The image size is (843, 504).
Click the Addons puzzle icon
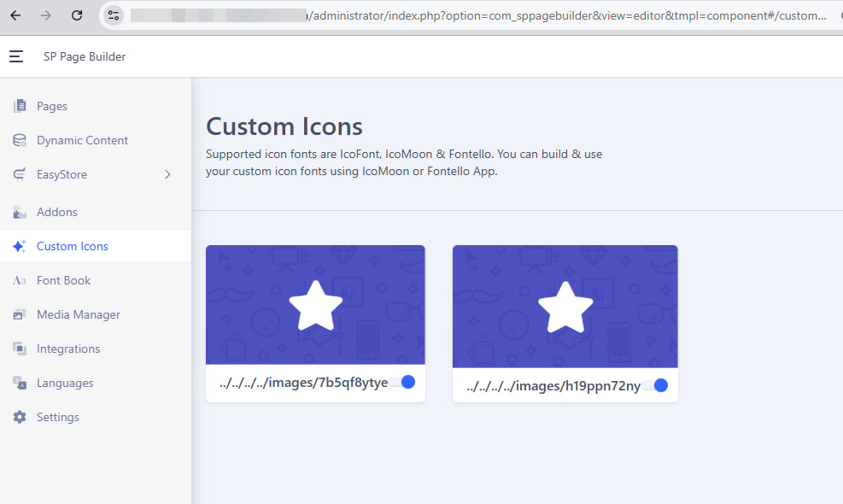point(20,212)
